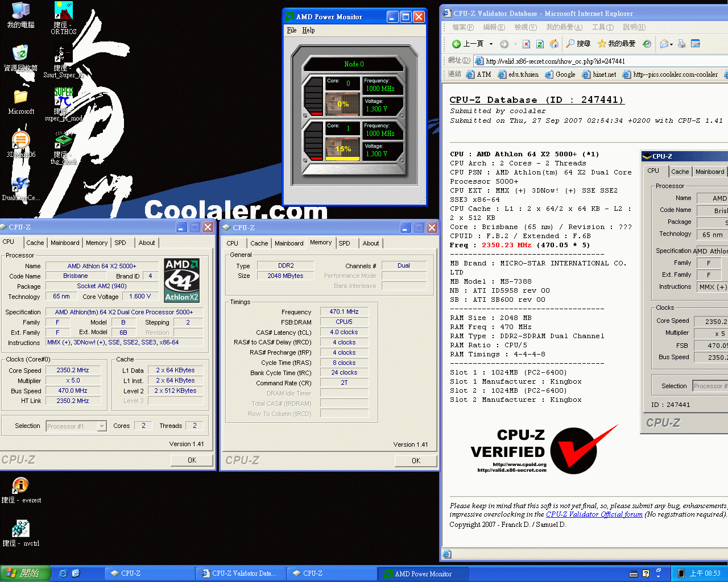Click the Core Speed 2350.2 MHz value
This screenshot has width=728, height=582.
click(x=73, y=370)
